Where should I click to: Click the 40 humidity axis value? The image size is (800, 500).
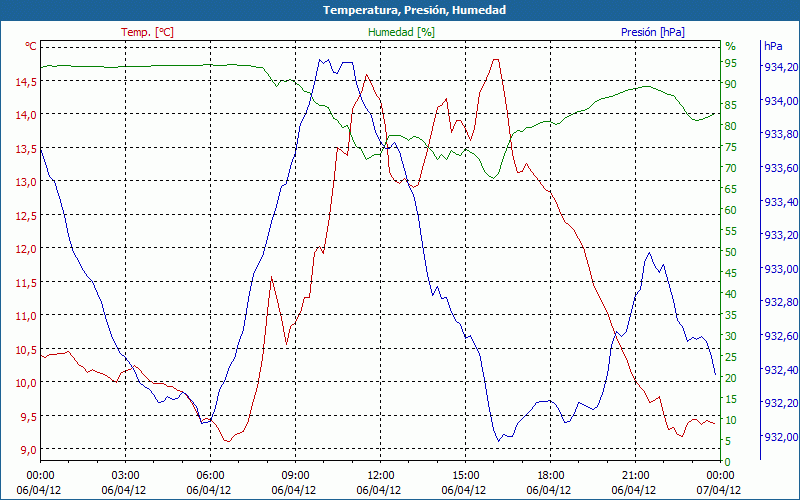pos(731,294)
